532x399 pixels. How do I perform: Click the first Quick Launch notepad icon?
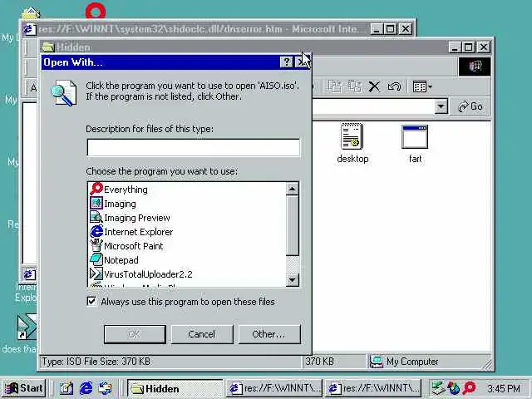click(x=66, y=388)
